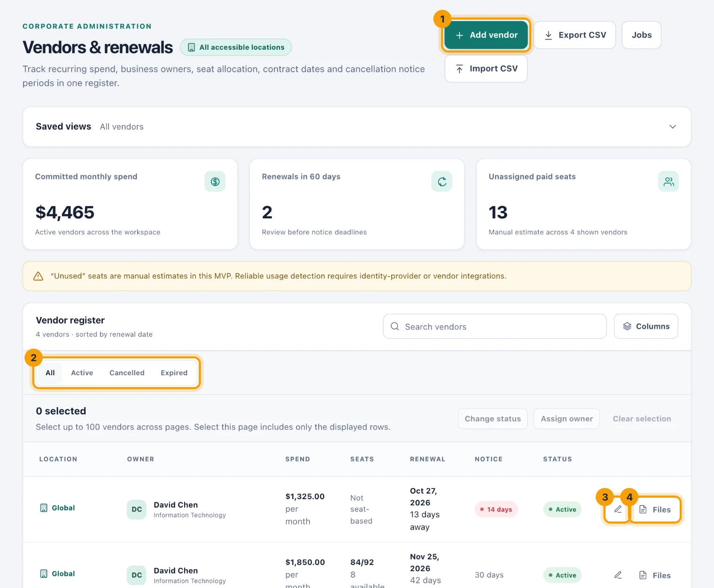Click the red 14 days notice badge

pos(496,510)
